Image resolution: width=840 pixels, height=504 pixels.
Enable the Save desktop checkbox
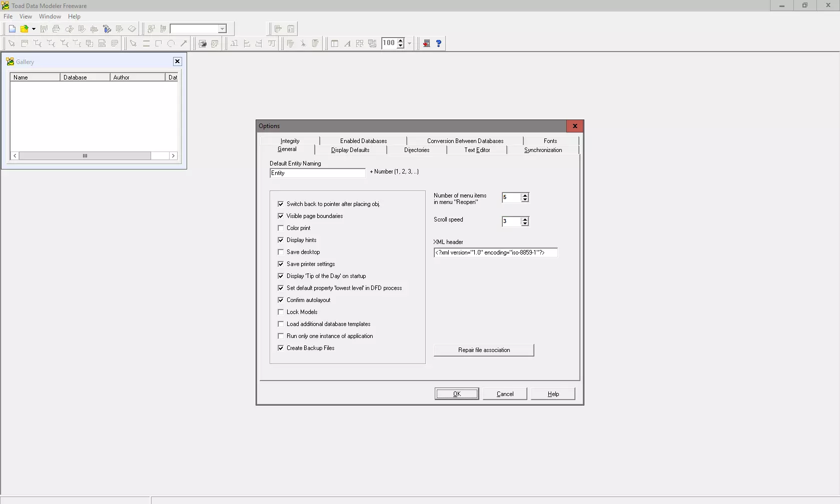(x=281, y=252)
